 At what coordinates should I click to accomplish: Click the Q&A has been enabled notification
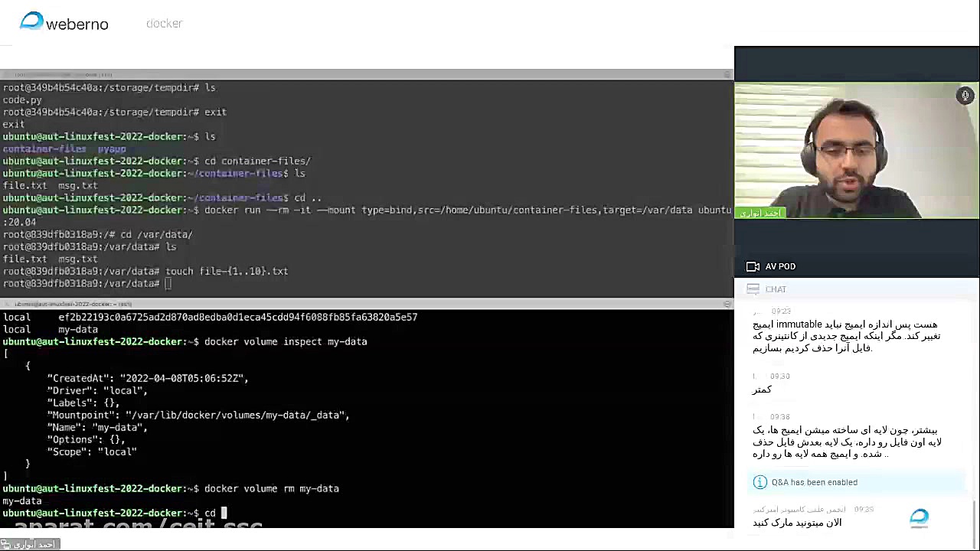coord(815,482)
